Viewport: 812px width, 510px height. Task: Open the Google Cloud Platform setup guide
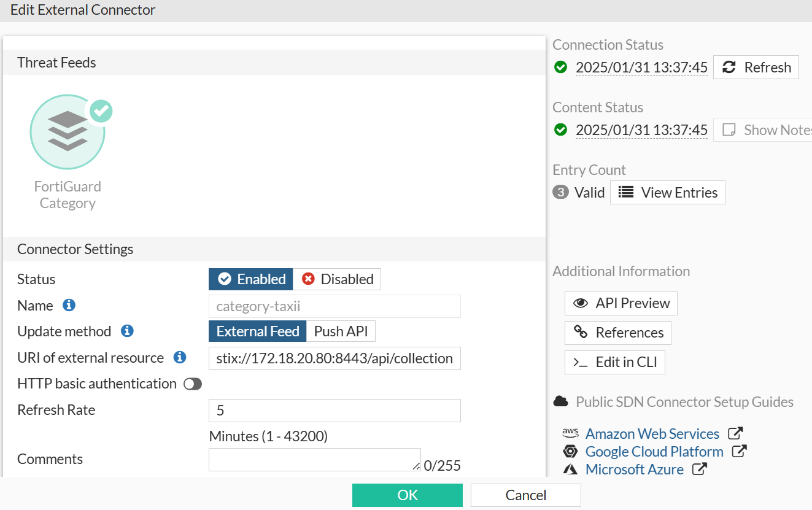(x=654, y=451)
